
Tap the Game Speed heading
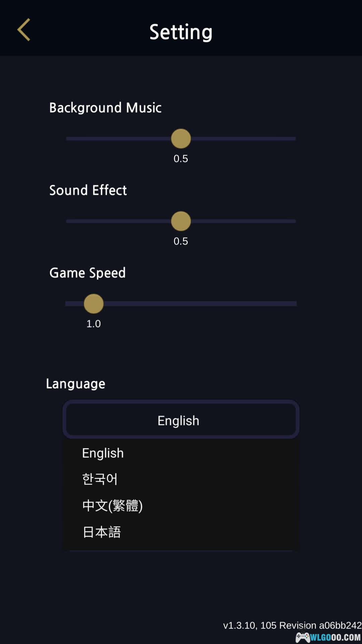[87, 273]
